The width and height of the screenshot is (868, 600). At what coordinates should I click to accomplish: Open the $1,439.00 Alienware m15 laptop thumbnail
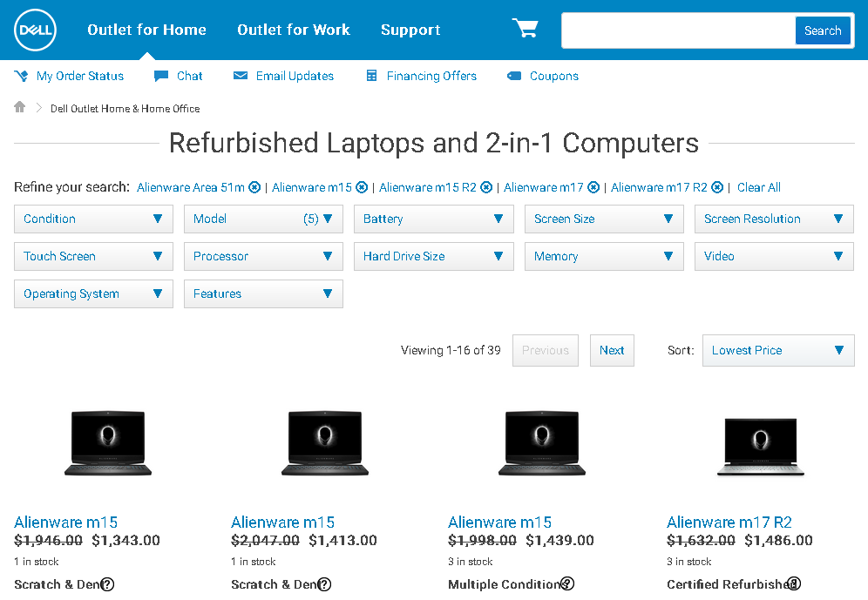click(x=542, y=443)
